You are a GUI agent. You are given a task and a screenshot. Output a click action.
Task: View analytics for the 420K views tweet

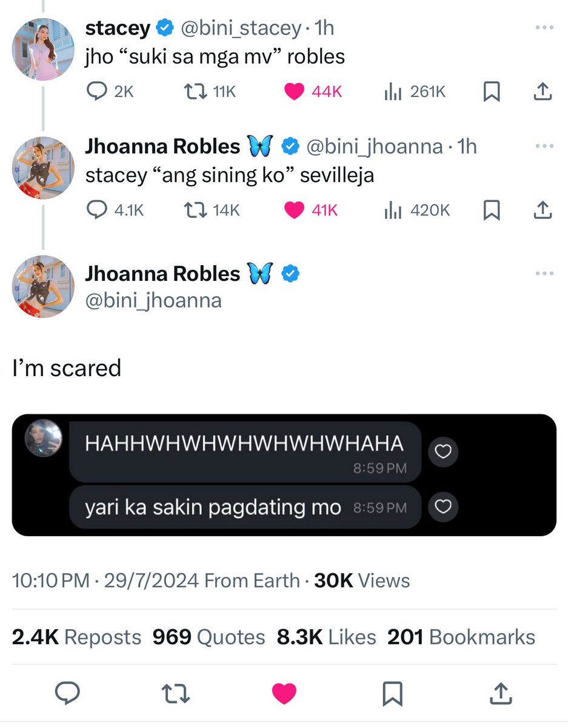tap(417, 210)
